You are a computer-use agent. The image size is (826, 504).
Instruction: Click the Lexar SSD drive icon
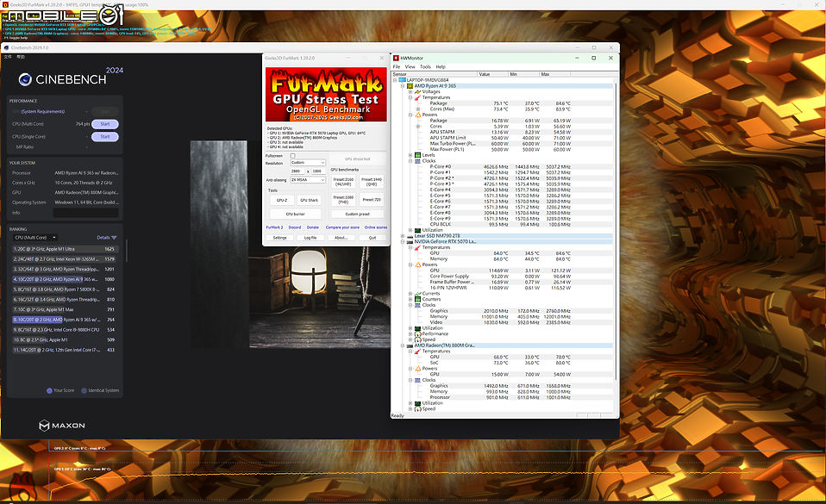pyautogui.click(x=410, y=236)
